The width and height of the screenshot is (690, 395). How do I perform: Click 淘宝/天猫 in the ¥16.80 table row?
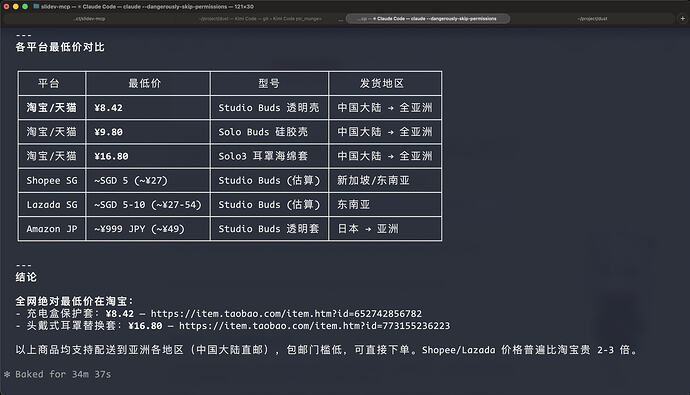click(x=51, y=156)
